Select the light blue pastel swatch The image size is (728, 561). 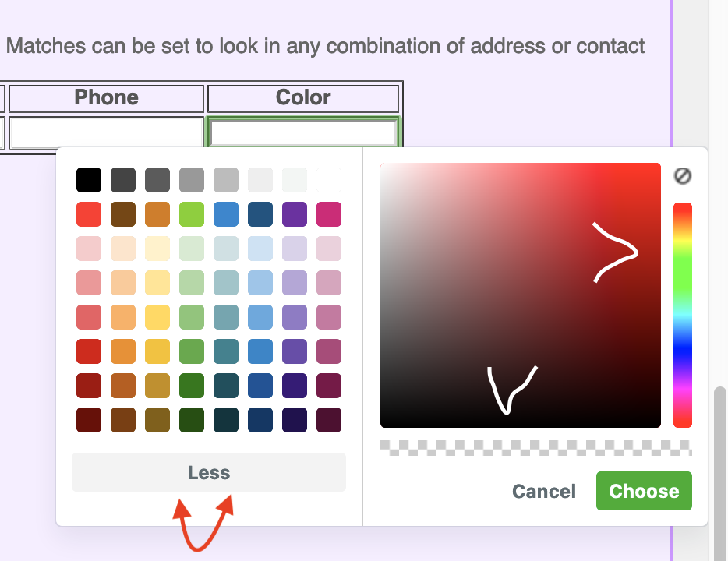[260, 249]
